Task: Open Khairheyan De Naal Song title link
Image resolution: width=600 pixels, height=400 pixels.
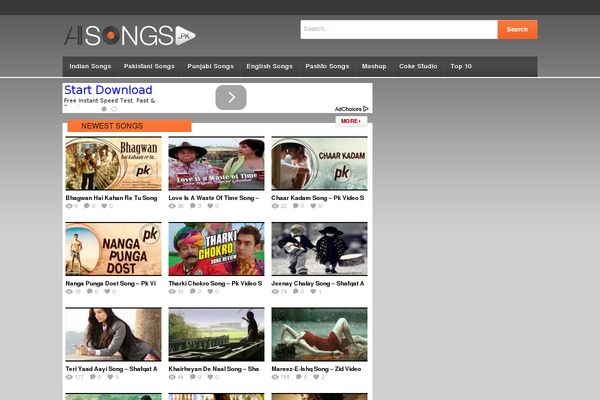Action: pos(214,369)
